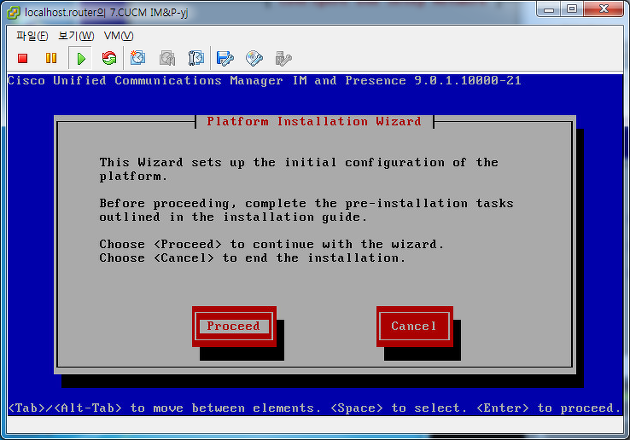Screen dimensions: 630x440
Task: Reset the VM with the red-green arrows icon
Action: pyautogui.click(x=109, y=58)
